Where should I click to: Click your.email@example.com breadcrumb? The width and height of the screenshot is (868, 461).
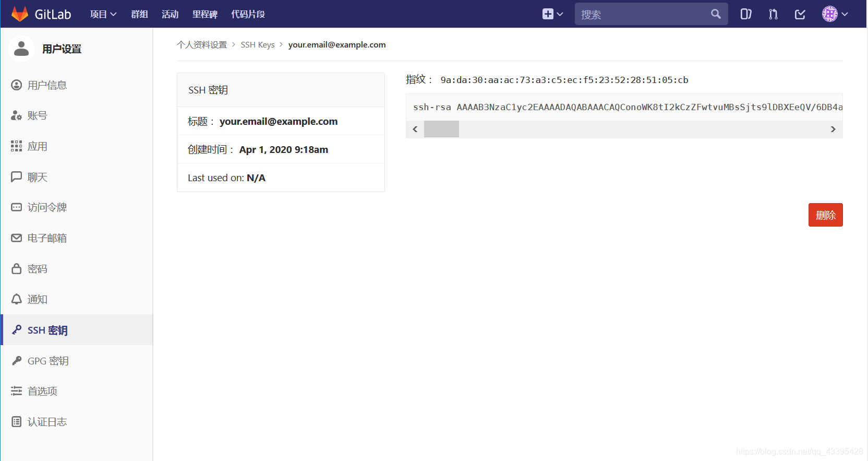click(x=337, y=45)
